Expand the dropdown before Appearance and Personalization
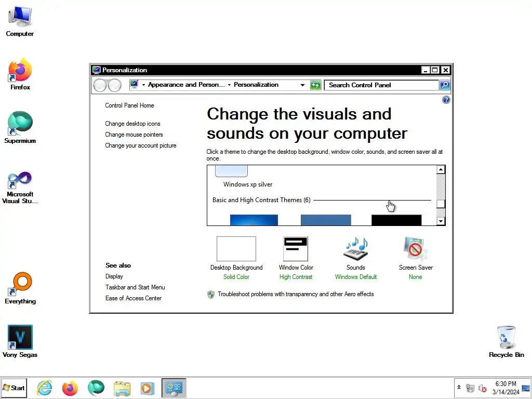This screenshot has width=532, height=399. (x=143, y=85)
